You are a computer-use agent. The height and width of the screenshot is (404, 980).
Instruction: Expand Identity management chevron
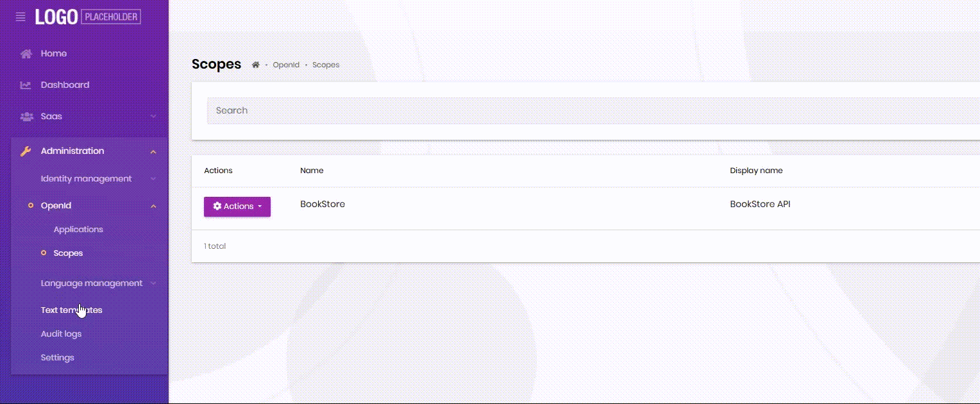[153, 179]
